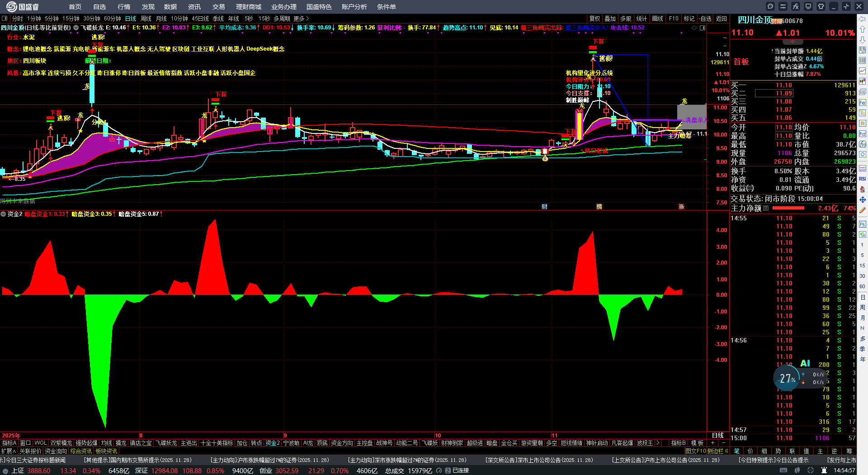Expand the 更多 periods menu
Screen dimensions: 868x475
click(x=301, y=19)
